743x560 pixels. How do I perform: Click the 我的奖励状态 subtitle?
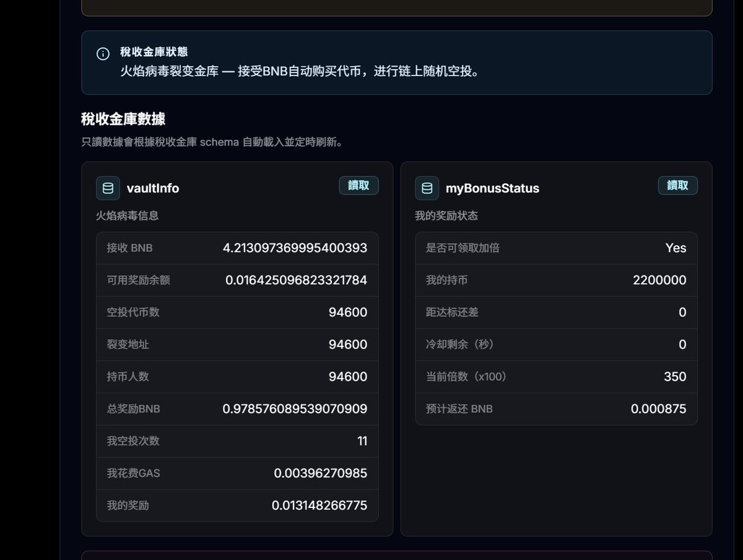coord(446,216)
